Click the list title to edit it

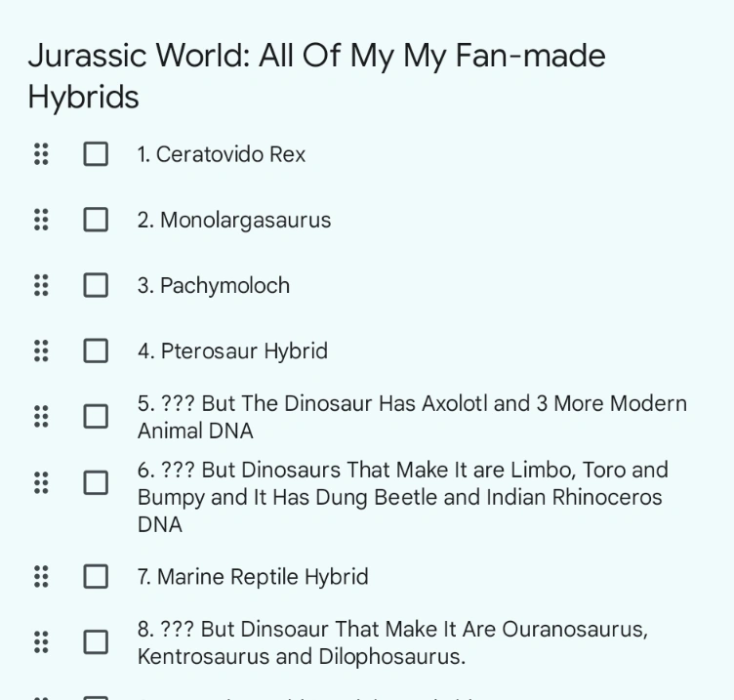click(316, 75)
